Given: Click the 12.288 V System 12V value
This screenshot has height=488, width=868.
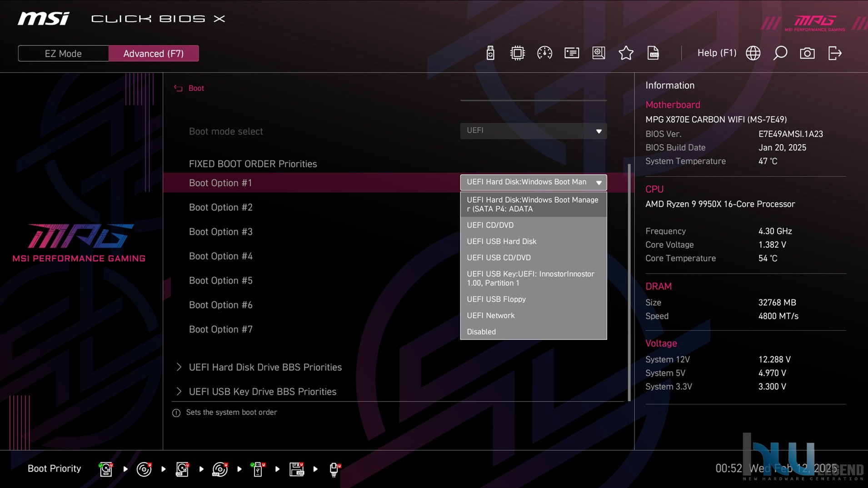Looking at the screenshot, I should 774,359.
